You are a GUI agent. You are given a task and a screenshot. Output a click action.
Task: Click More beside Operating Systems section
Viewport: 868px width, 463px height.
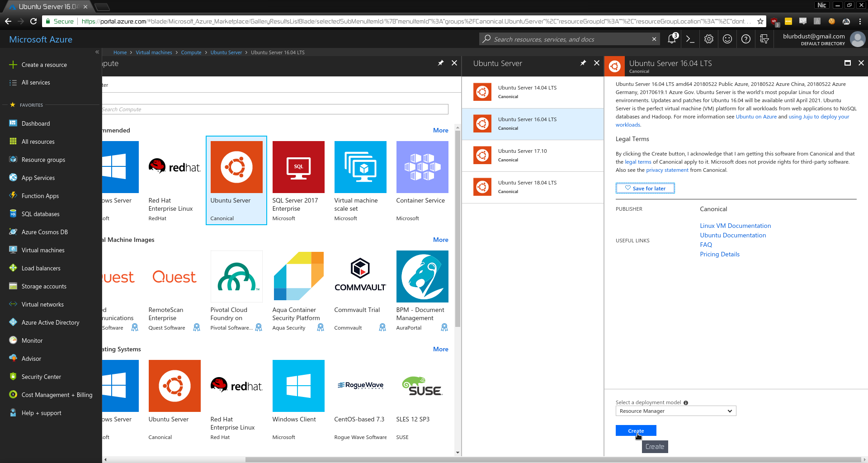point(440,349)
